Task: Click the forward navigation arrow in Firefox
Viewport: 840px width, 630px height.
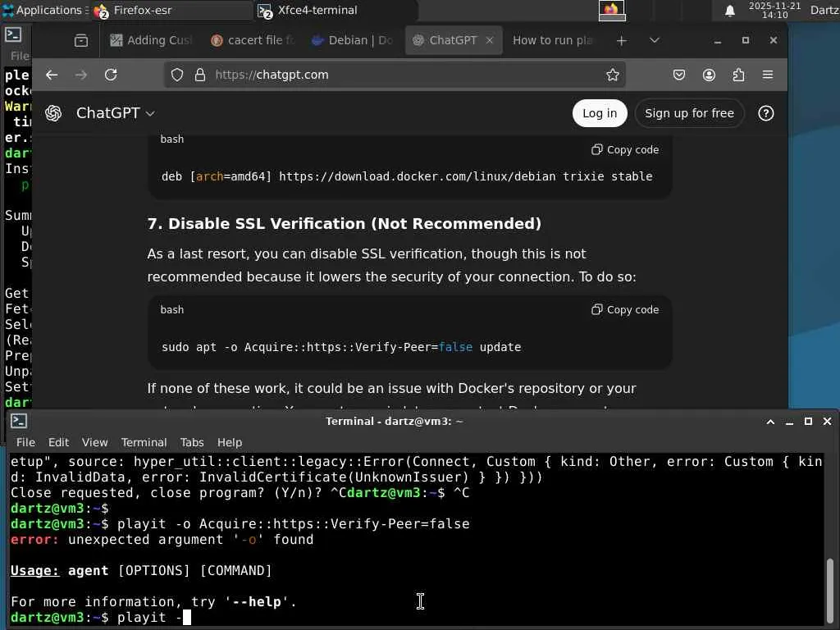Action: 81,75
